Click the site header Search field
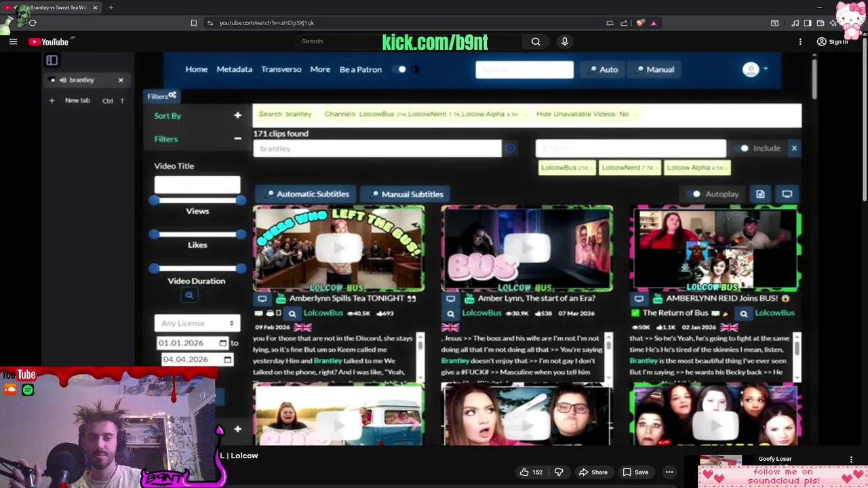Image resolution: width=868 pixels, height=488 pixels. [524, 70]
